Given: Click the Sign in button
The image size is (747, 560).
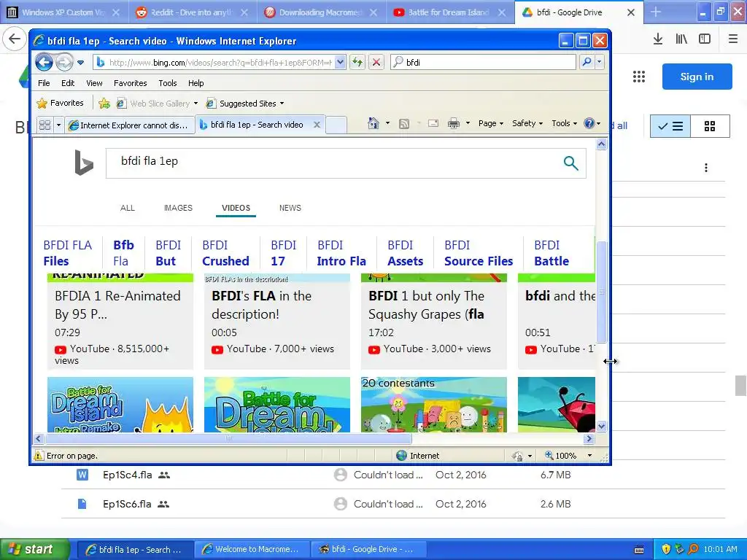Looking at the screenshot, I should [697, 77].
